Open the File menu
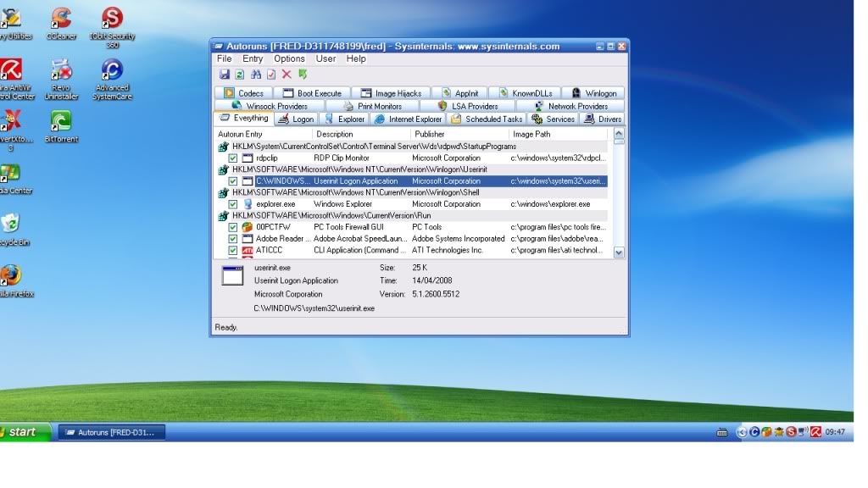Screen dimensions: 868x488 tap(224, 58)
